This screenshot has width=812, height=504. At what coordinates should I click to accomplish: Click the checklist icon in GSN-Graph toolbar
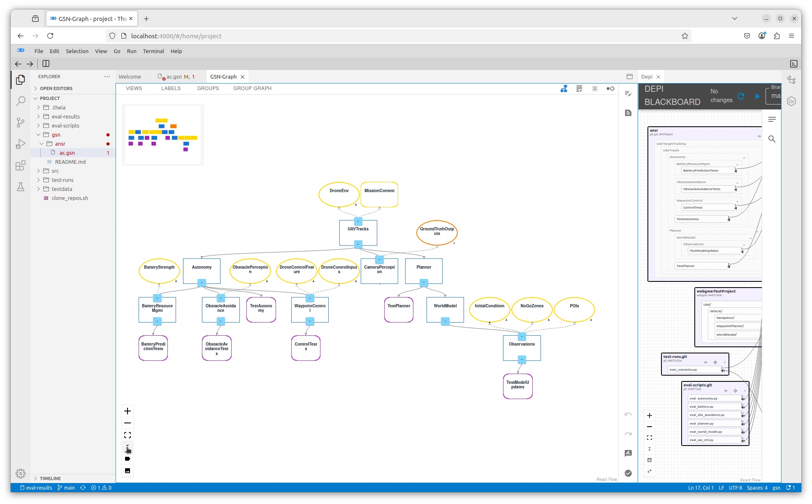coord(579,88)
